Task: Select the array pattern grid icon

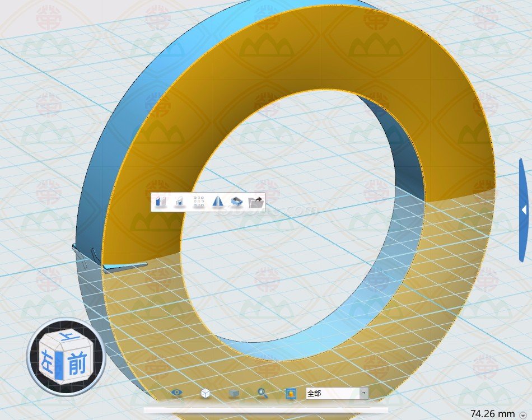Action: pos(199,202)
